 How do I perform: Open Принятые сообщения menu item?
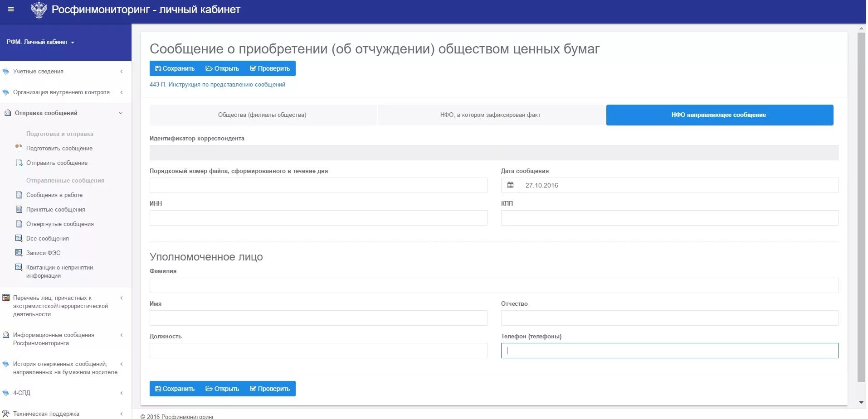coord(56,209)
